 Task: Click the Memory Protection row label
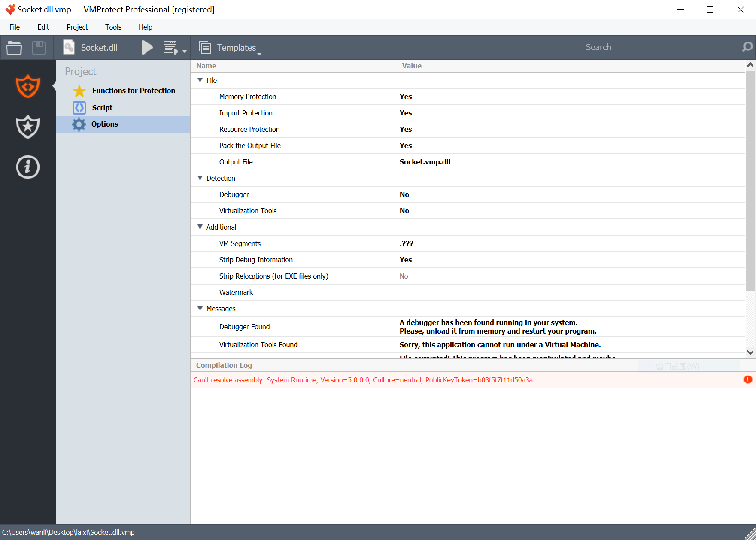tap(248, 97)
